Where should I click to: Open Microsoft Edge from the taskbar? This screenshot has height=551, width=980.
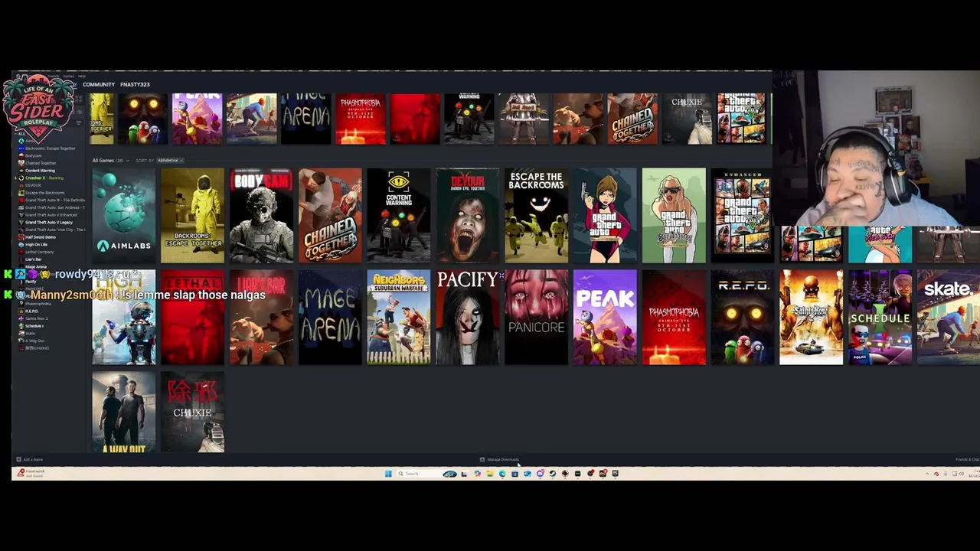click(x=502, y=474)
